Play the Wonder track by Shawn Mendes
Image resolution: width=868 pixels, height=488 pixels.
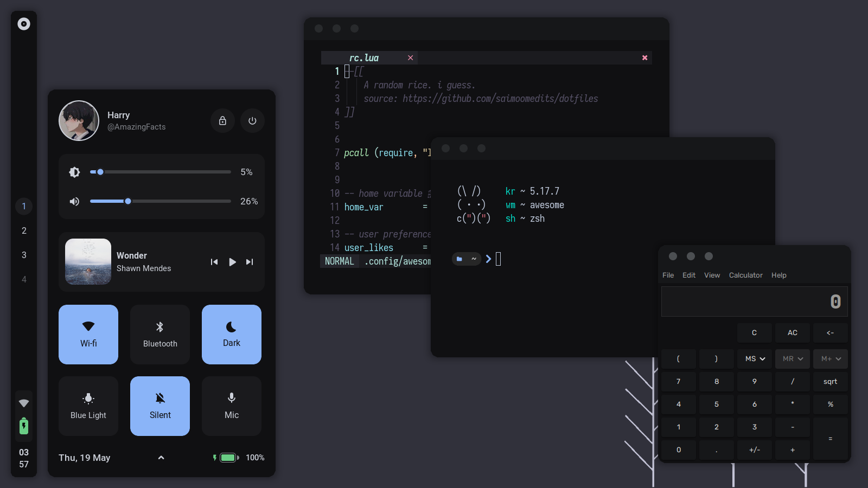coord(232,262)
